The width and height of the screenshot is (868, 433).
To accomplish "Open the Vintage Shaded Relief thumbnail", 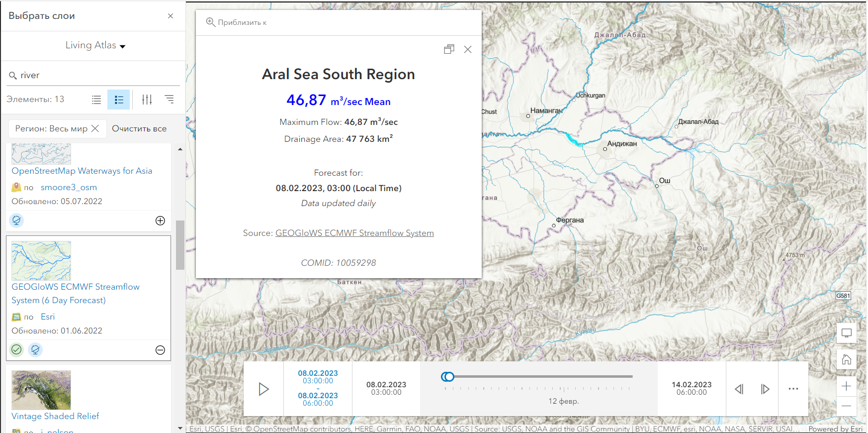I will (41, 390).
